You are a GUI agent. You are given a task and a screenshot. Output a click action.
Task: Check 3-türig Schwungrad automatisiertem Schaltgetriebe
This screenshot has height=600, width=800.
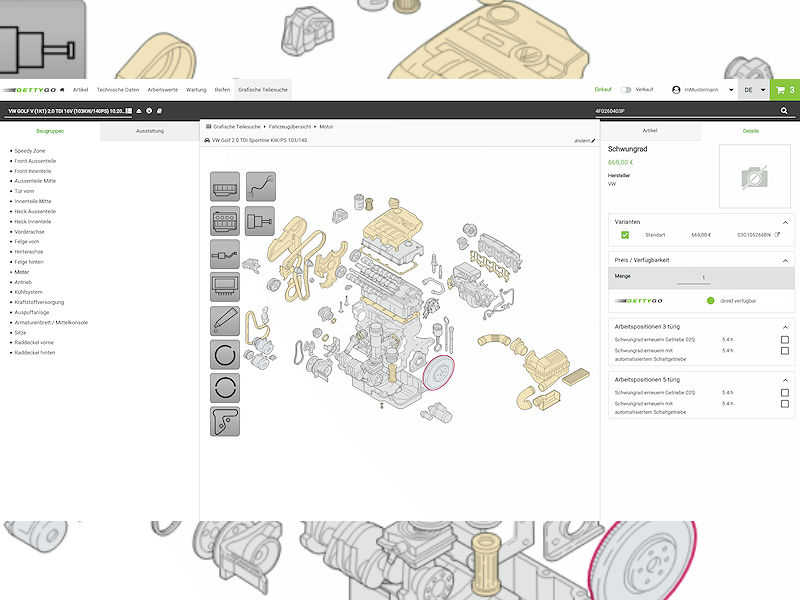(x=785, y=351)
